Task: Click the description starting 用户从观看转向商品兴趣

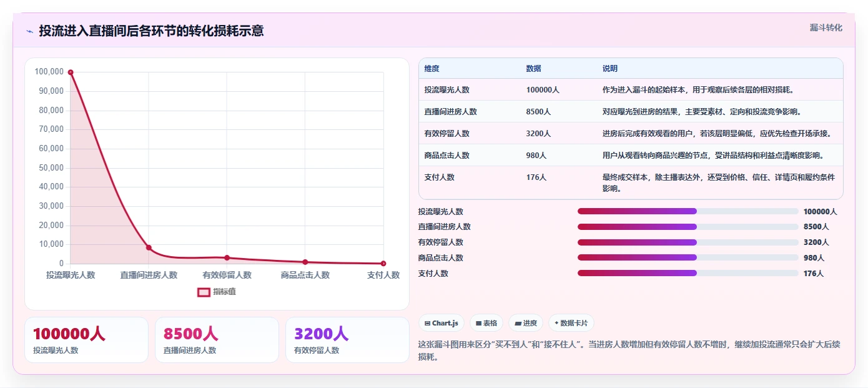Action: [x=713, y=156]
